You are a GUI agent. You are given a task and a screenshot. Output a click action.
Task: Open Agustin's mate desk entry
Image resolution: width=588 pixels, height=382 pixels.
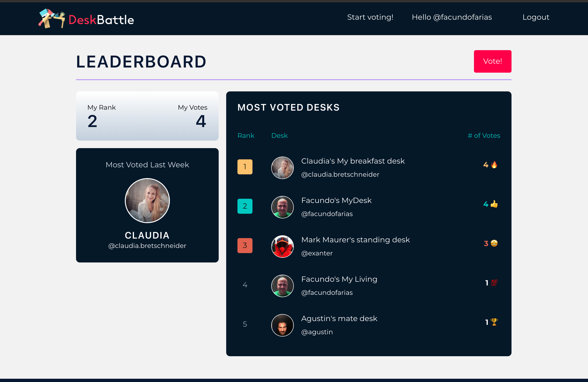(x=339, y=318)
